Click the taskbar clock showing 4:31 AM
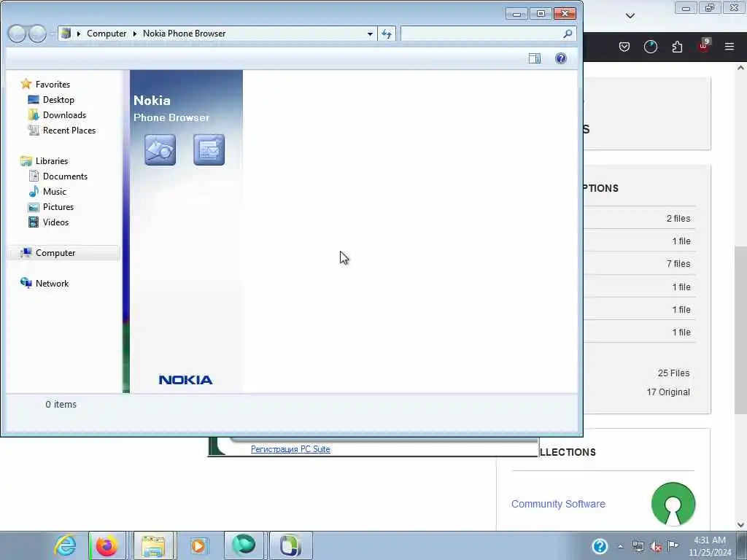The image size is (747, 560). (x=709, y=546)
